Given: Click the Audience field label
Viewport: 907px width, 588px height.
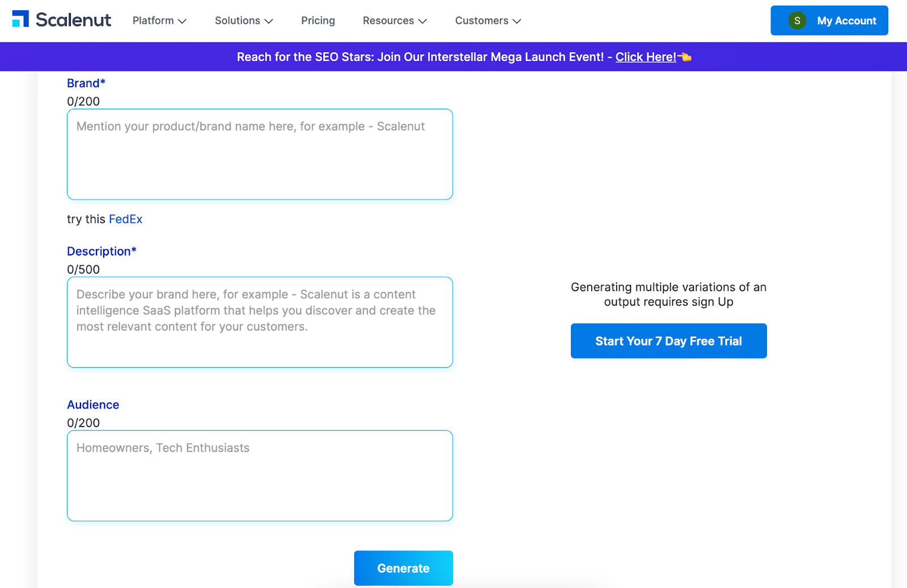Looking at the screenshot, I should [x=92, y=404].
